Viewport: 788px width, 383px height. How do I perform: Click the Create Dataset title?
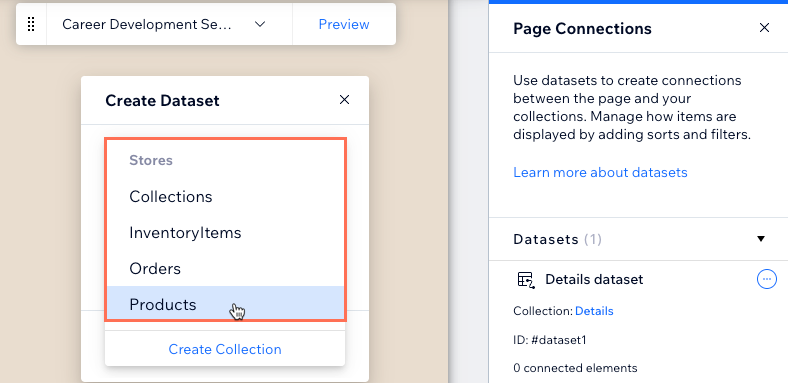click(x=162, y=101)
